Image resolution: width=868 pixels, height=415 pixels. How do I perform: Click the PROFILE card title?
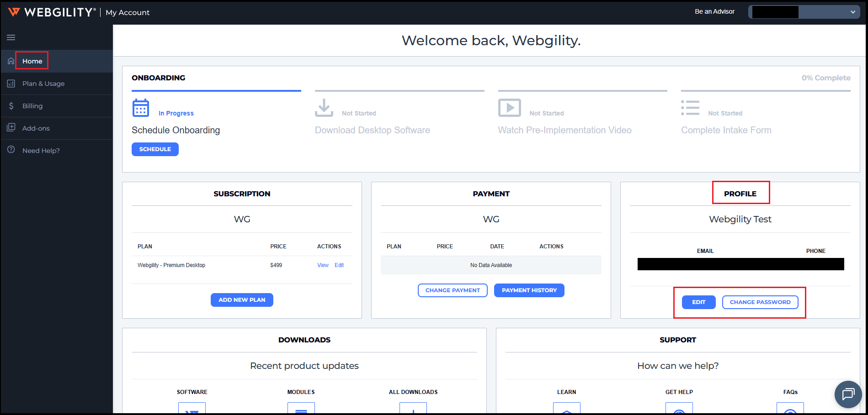pyautogui.click(x=740, y=194)
